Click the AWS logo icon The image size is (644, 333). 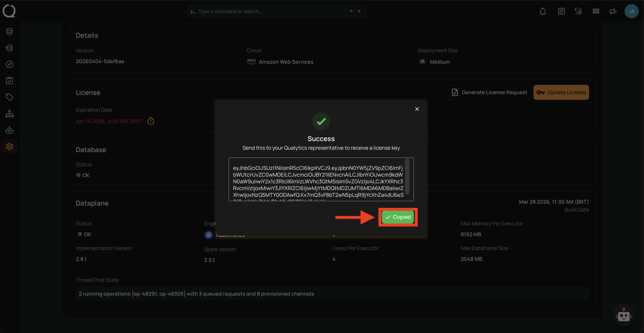(251, 61)
